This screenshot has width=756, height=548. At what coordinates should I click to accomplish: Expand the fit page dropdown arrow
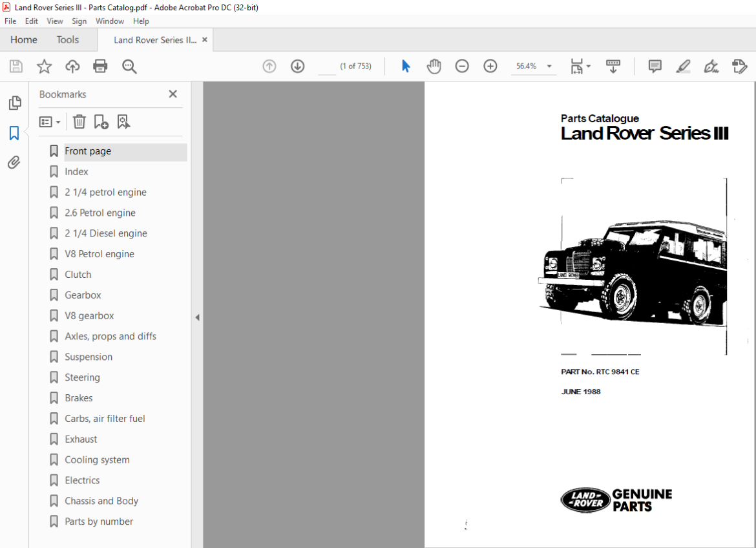click(x=588, y=66)
